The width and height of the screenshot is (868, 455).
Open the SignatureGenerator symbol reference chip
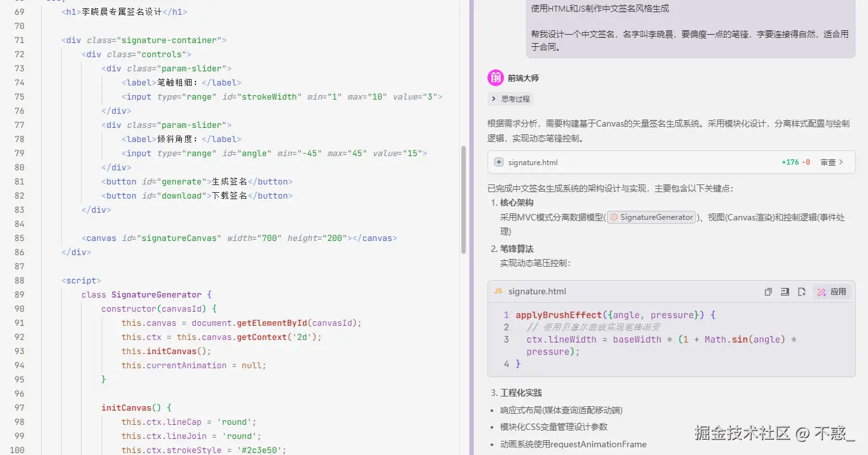click(x=652, y=217)
